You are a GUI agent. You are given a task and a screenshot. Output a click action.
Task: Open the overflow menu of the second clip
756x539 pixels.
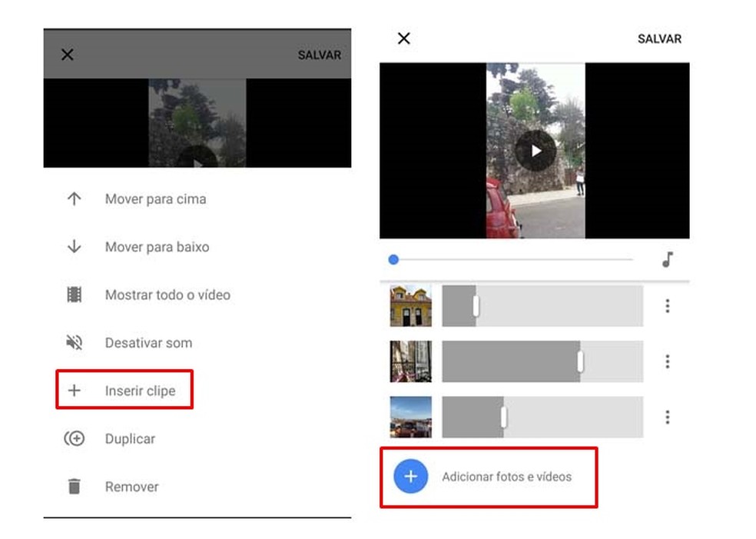[x=668, y=361]
